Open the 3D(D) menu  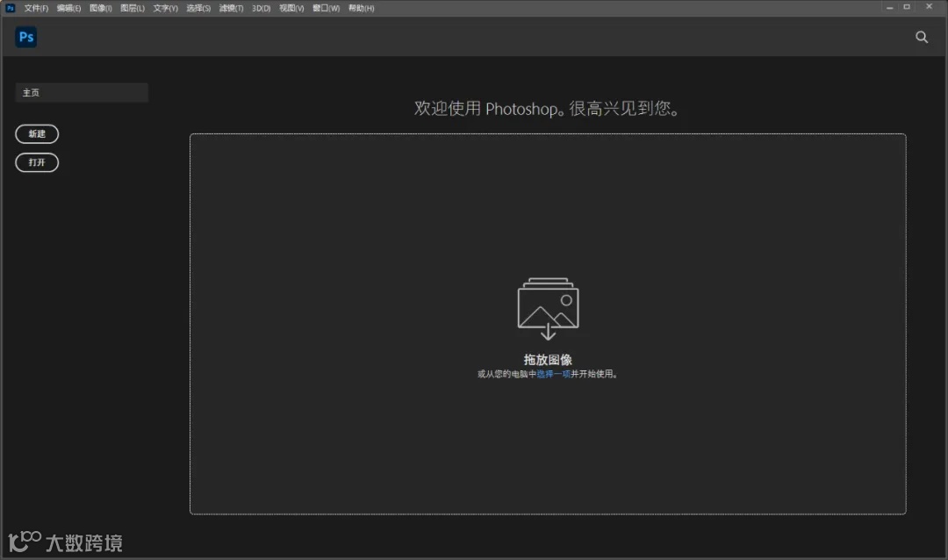click(262, 9)
